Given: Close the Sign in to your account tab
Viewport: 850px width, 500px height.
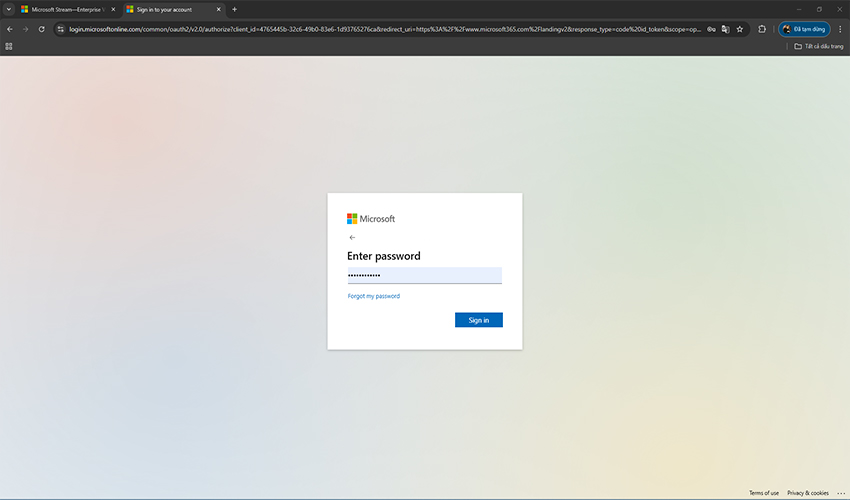Looking at the screenshot, I should 218,9.
